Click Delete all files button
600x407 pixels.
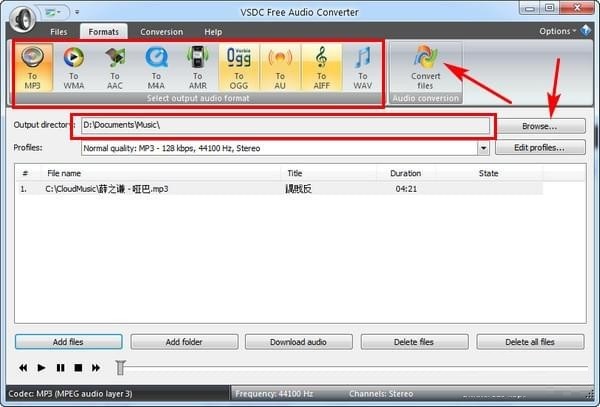[530, 342]
